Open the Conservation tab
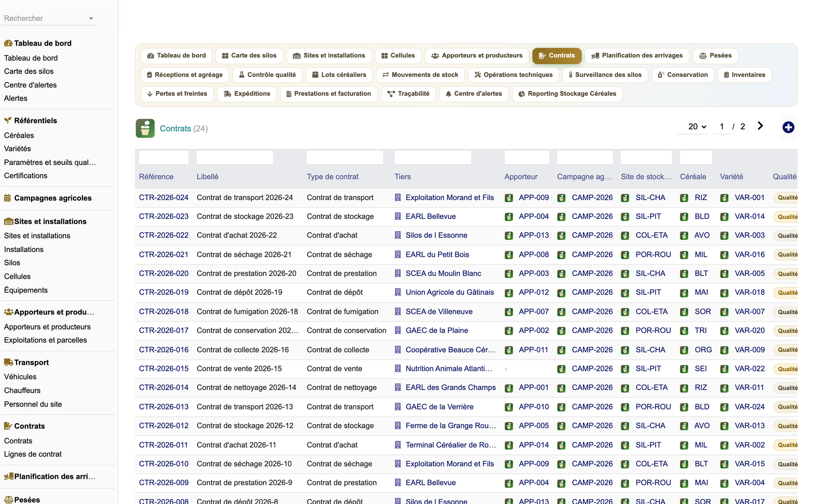 coord(683,75)
